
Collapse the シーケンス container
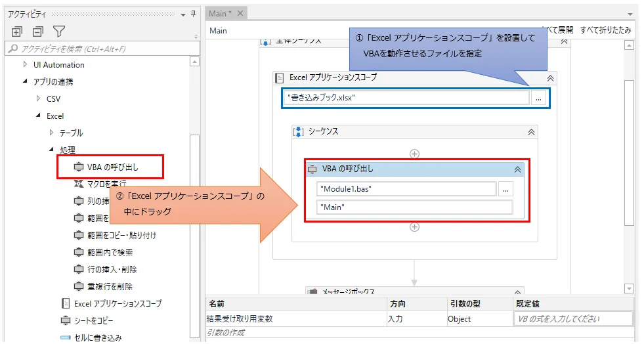pos(531,132)
